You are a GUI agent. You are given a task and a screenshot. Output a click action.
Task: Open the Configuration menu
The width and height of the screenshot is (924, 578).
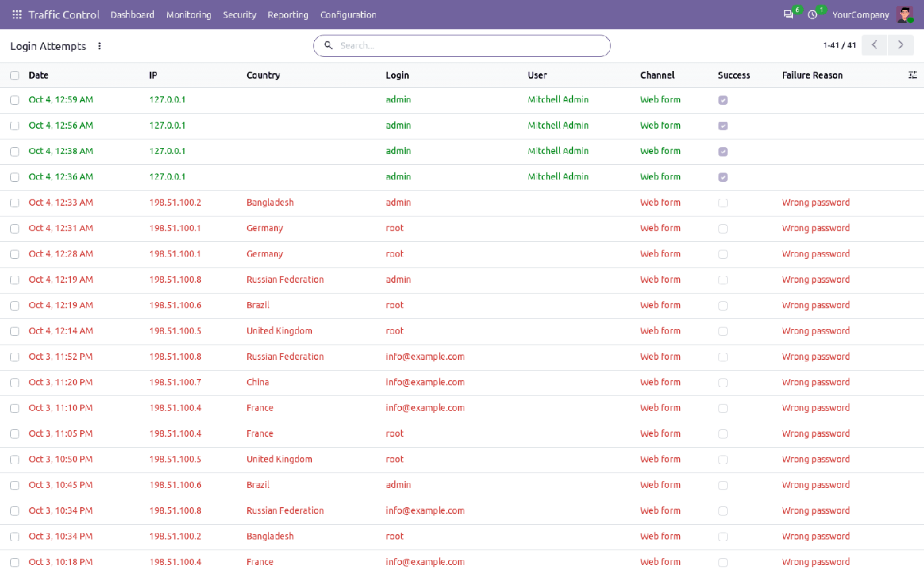pyautogui.click(x=348, y=15)
